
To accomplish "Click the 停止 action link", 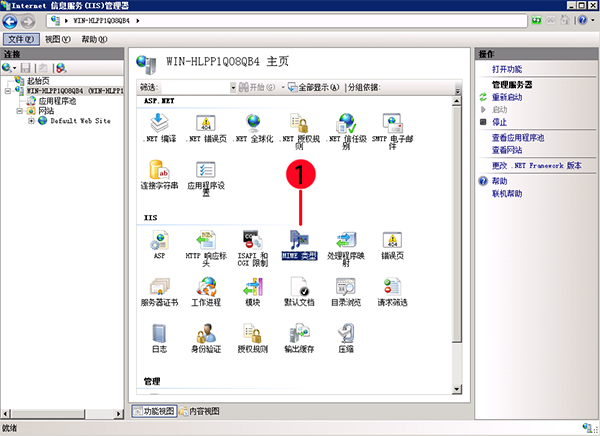I will (499, 122).
